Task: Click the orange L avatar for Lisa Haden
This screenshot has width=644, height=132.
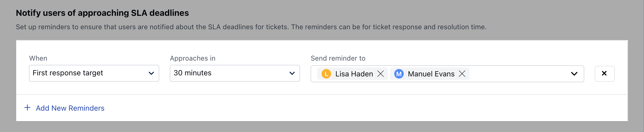Action: coord(326,74)
